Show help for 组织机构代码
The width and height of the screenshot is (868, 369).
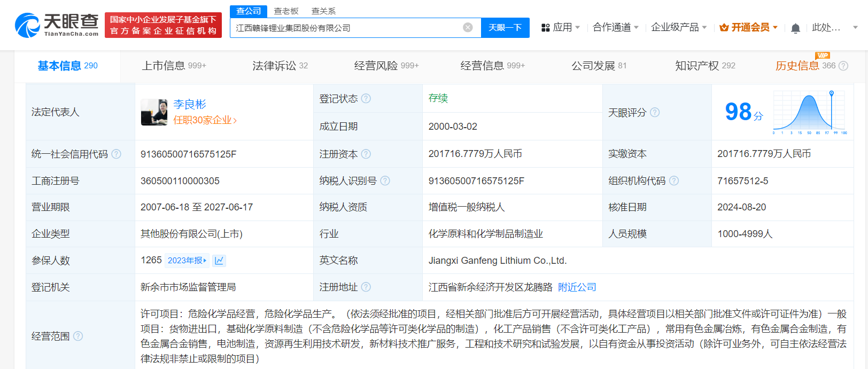click(x=674, y=180)
